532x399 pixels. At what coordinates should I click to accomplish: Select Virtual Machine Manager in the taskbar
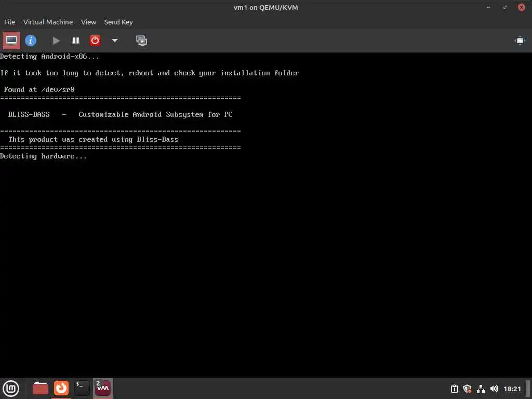[x=103, y=388]
